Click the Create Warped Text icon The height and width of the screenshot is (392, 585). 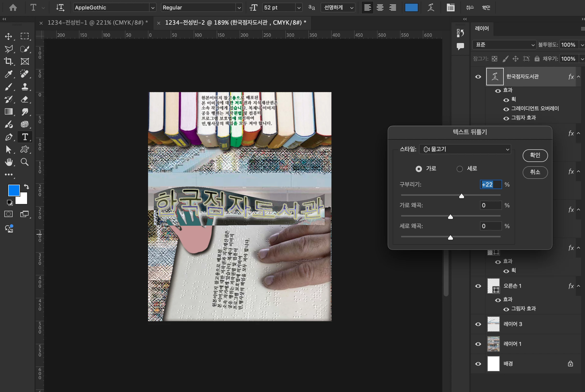pyautogui.click(x=431, y=7)
